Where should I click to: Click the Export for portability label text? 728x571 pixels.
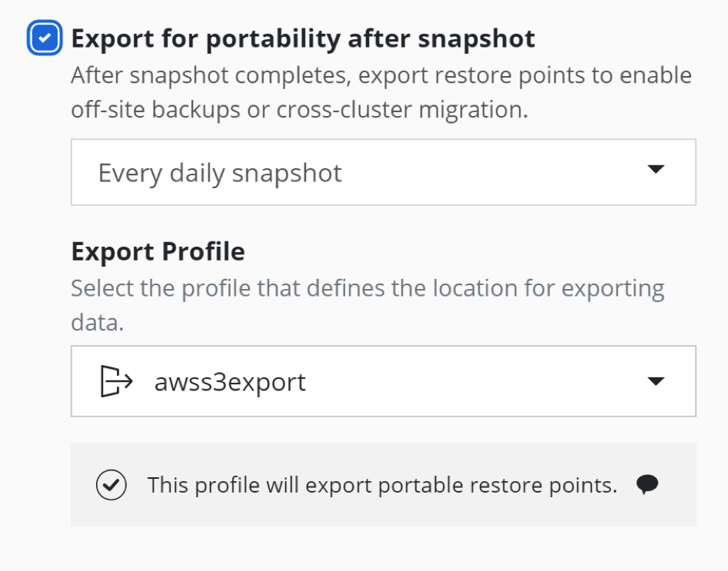[x=303, y=38]
